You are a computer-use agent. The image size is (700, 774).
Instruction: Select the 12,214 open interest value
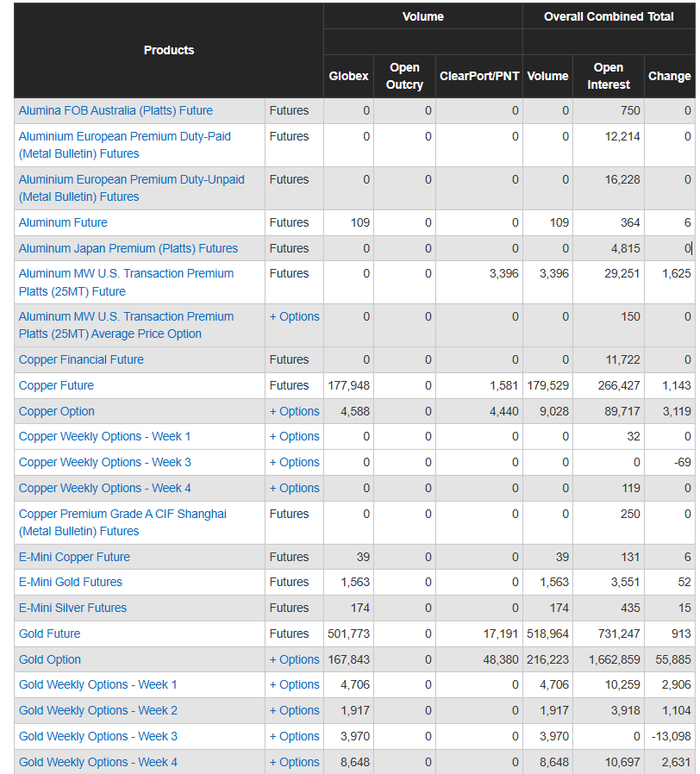[x=622, y=136]
